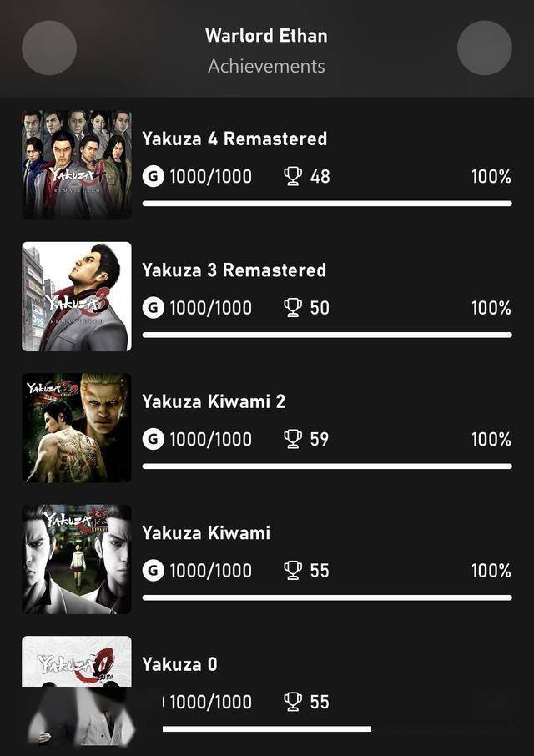Open Yakuza Kiwami cover thumbnail
534x756 pixels.
click(77, 559)
